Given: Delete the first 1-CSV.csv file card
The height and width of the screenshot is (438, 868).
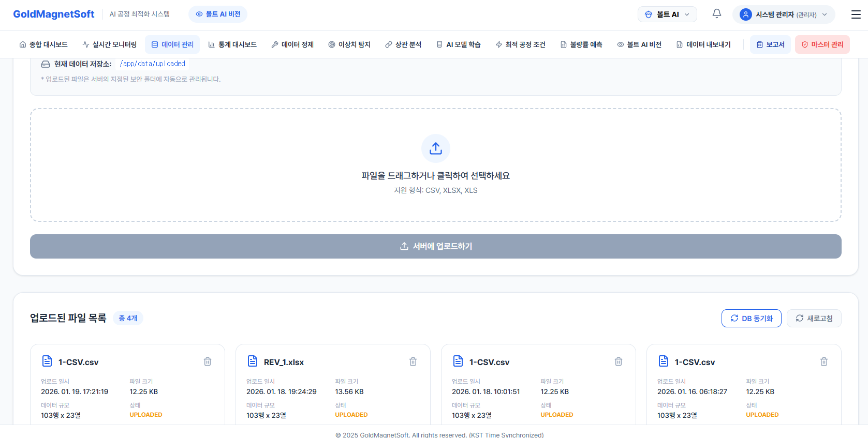Looking at the screenshot, I should [x=208, y=361].
